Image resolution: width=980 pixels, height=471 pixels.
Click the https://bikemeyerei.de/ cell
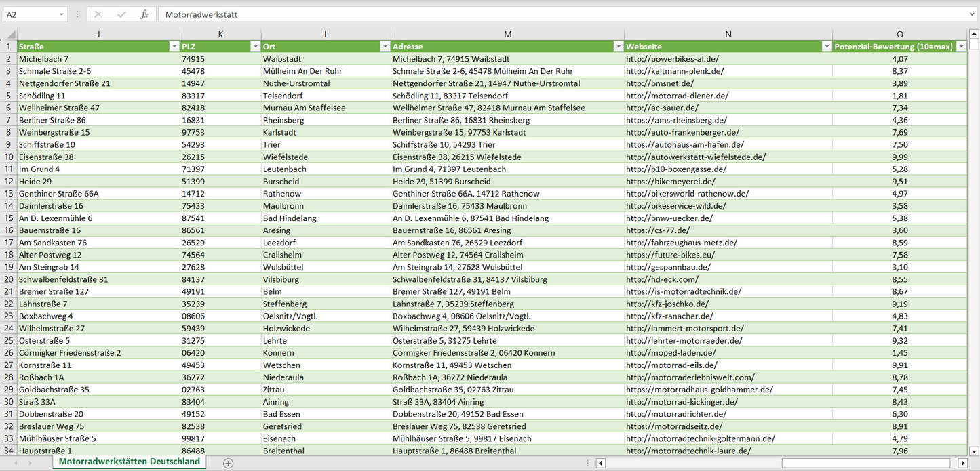[670, 182]
